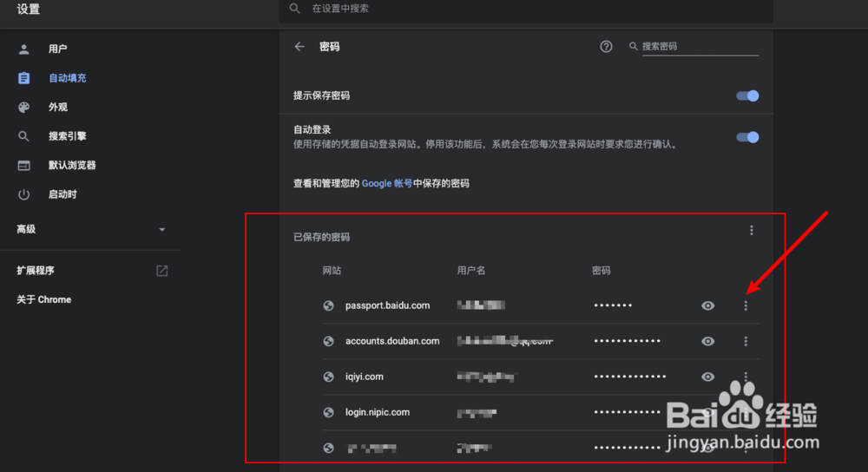Open the Google 帐号 link

point(386,183)
